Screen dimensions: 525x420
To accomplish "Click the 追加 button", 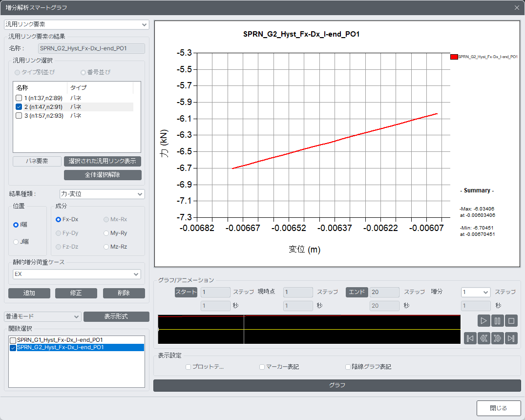I will tap(29, 293).
